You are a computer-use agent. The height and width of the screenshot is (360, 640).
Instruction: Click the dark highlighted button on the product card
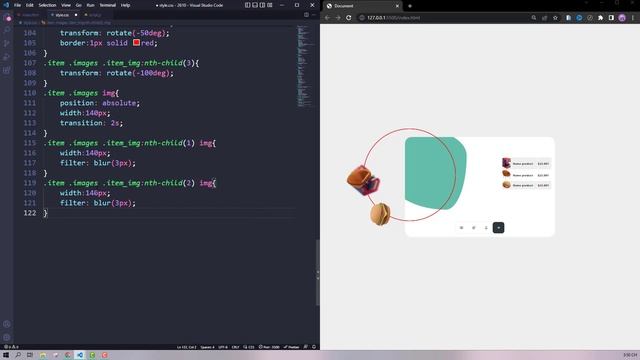(498, 227)
